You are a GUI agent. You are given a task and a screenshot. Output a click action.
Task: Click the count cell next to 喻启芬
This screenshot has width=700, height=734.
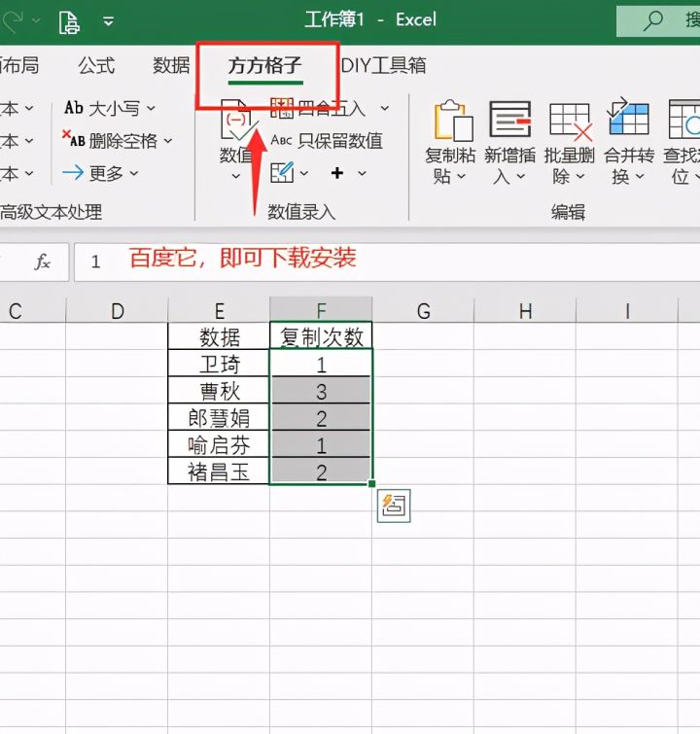321,444
